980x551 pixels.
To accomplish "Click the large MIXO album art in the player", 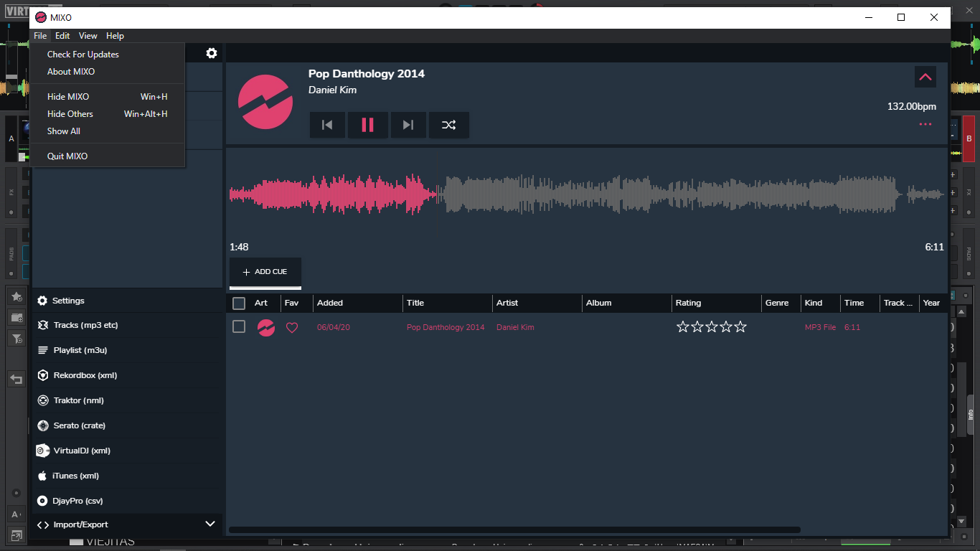I will (x=265, y=102).
